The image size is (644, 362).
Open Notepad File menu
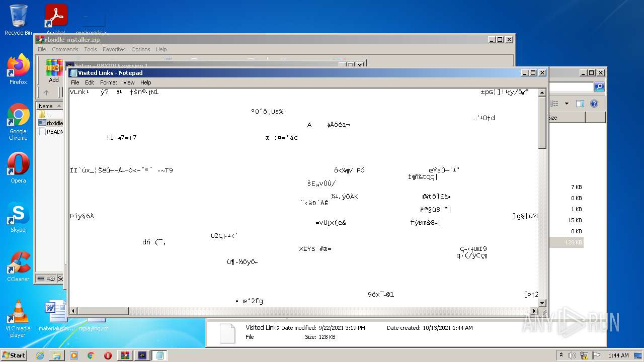pos(75,82)
